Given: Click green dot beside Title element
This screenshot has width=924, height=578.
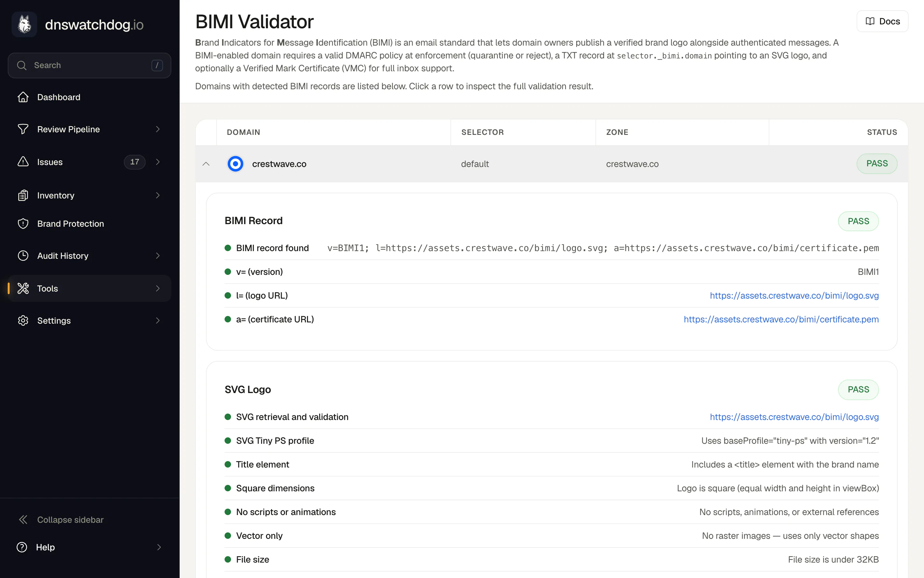Looking at the screenshot, I should pyautogui.click(x=228, y=464).
